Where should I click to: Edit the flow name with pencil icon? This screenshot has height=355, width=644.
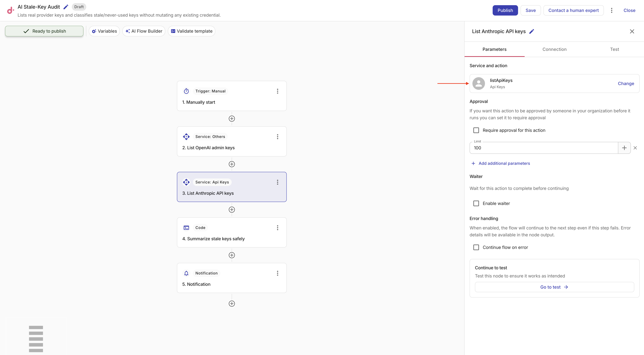click(66, 7)
